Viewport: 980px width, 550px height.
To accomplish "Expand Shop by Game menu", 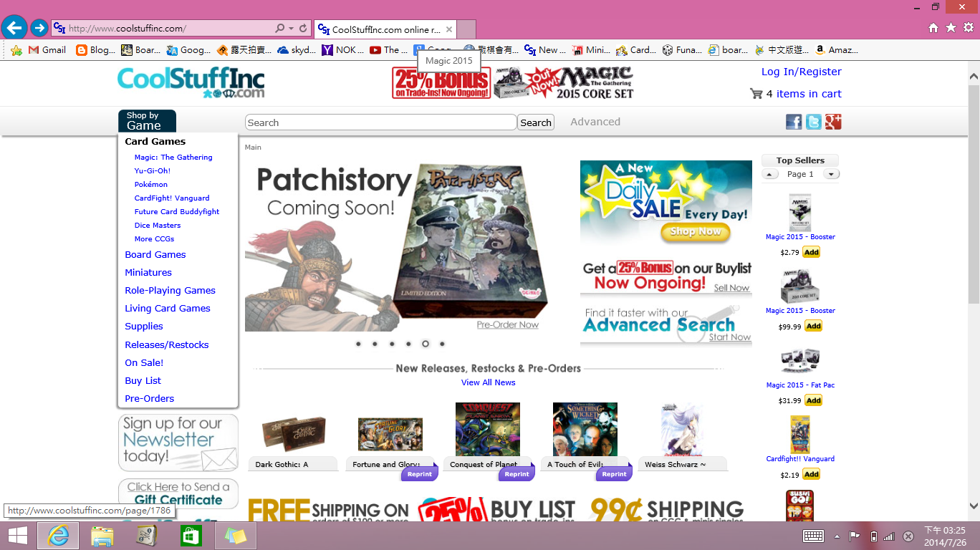I will point(147,121).
